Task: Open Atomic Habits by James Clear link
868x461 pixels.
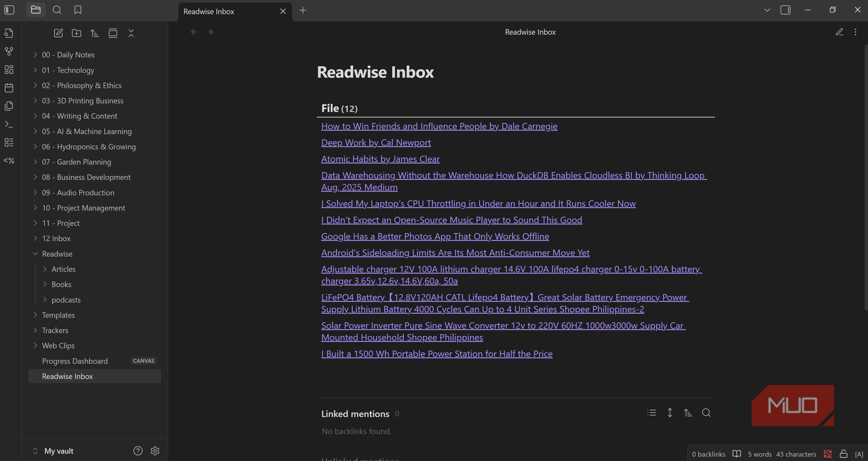Action: 380,159
